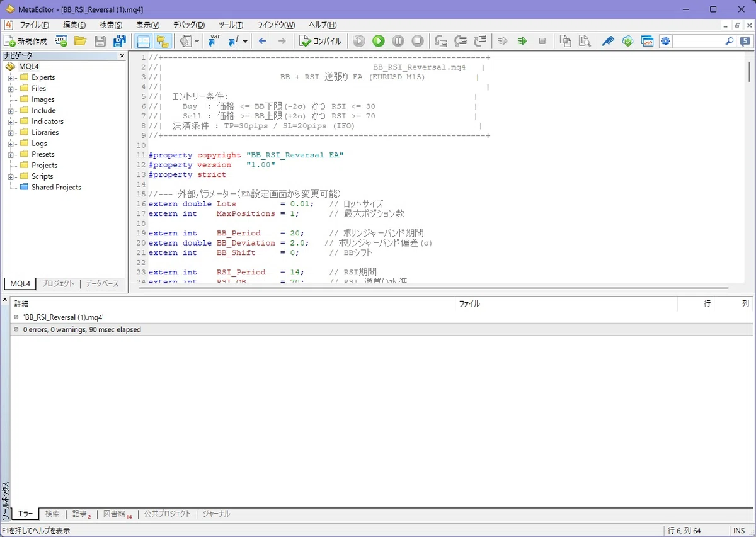Viewport: 756px width, 537px height.
Task: Click the Step Into debug icon
Action: tap(441, 41)
